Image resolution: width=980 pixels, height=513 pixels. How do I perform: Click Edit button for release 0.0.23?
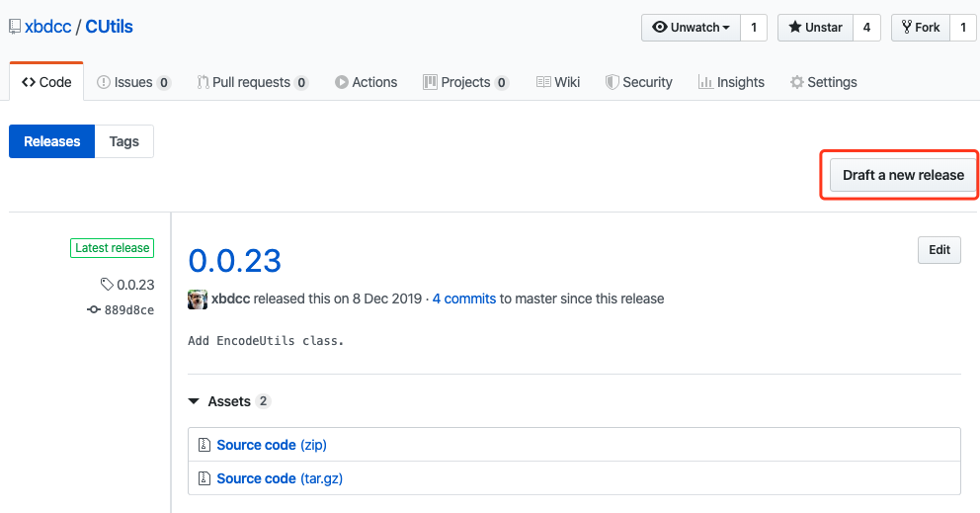pyautogui.click(x=939, y=250)
